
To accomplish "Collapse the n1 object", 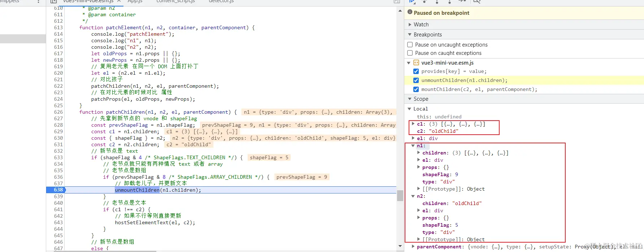I will coord(413,146).
